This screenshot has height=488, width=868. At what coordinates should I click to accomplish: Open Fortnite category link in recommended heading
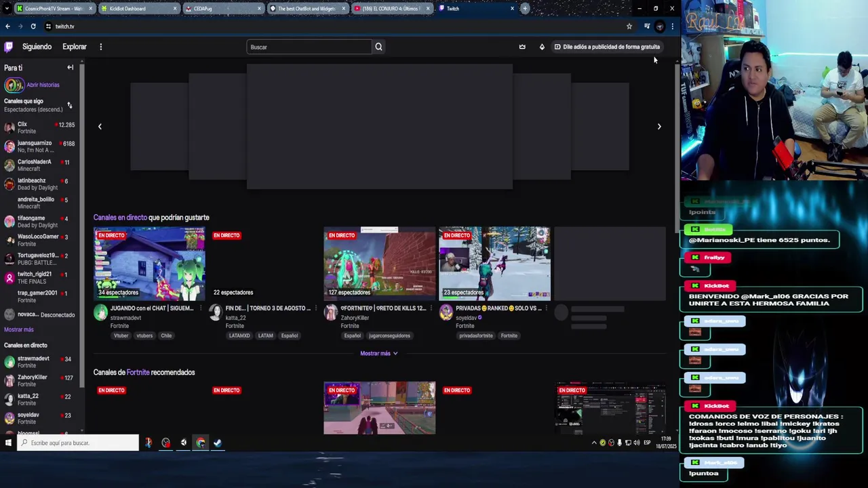click(138, 372)
